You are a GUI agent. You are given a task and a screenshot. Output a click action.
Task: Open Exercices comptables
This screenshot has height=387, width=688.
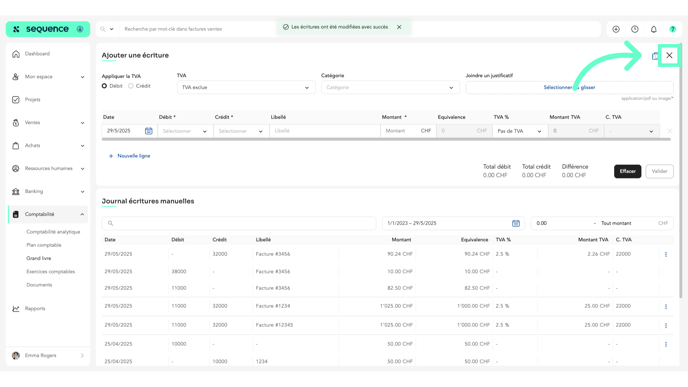(x=50, y=272)
